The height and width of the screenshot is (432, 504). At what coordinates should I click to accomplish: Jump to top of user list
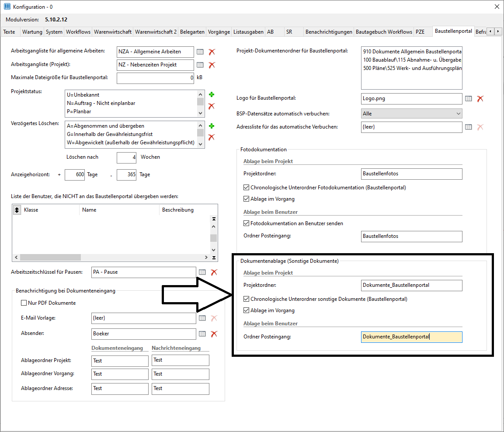214,219
